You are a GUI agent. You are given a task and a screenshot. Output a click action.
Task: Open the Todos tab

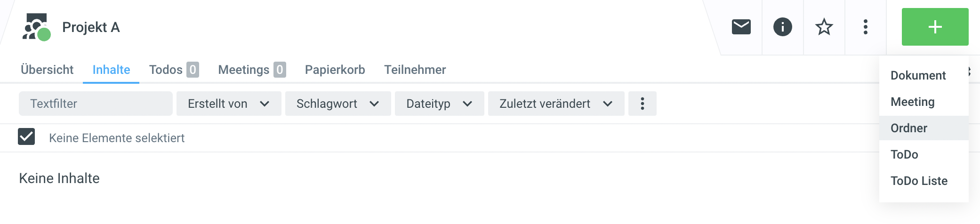(x=173, y=70)
